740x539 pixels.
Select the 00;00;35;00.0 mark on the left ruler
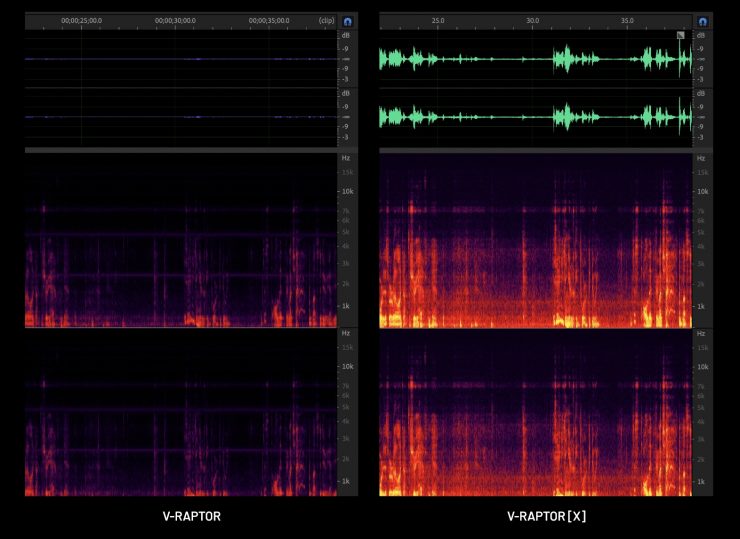tap(270, 20)
